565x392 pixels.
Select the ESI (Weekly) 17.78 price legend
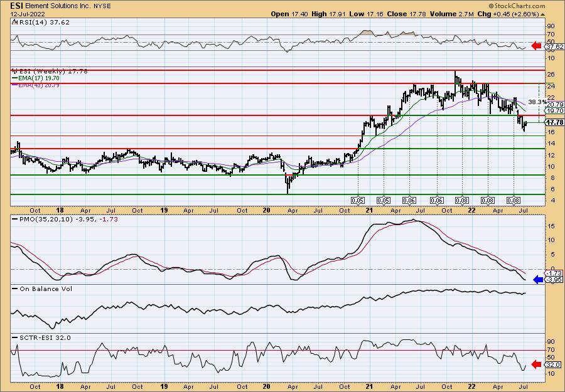pyautogui.click(x=50, y=72)
